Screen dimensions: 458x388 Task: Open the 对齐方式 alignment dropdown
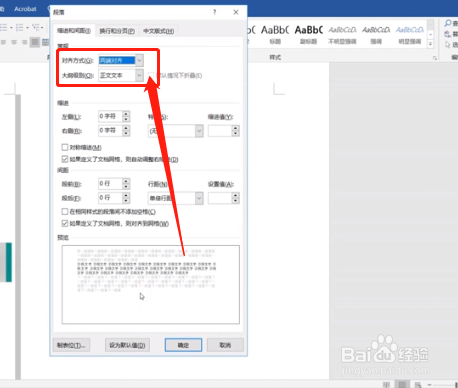(x=139, y=60)
